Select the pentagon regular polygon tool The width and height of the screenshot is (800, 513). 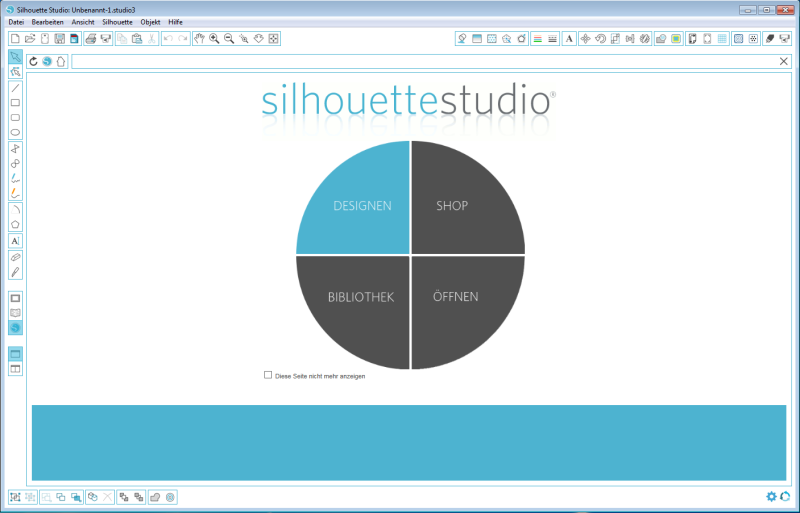coord(15,224)
